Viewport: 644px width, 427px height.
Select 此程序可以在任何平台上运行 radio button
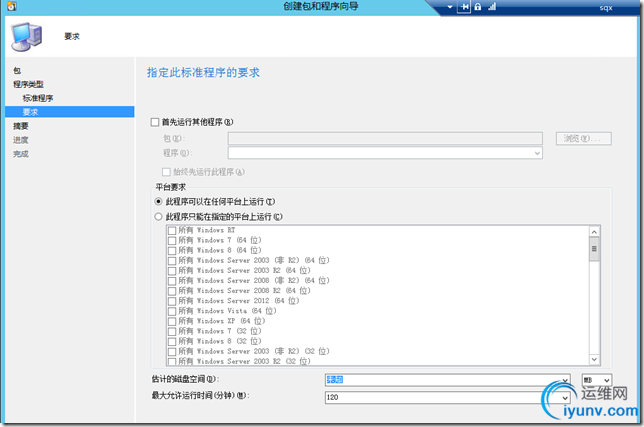158,202
